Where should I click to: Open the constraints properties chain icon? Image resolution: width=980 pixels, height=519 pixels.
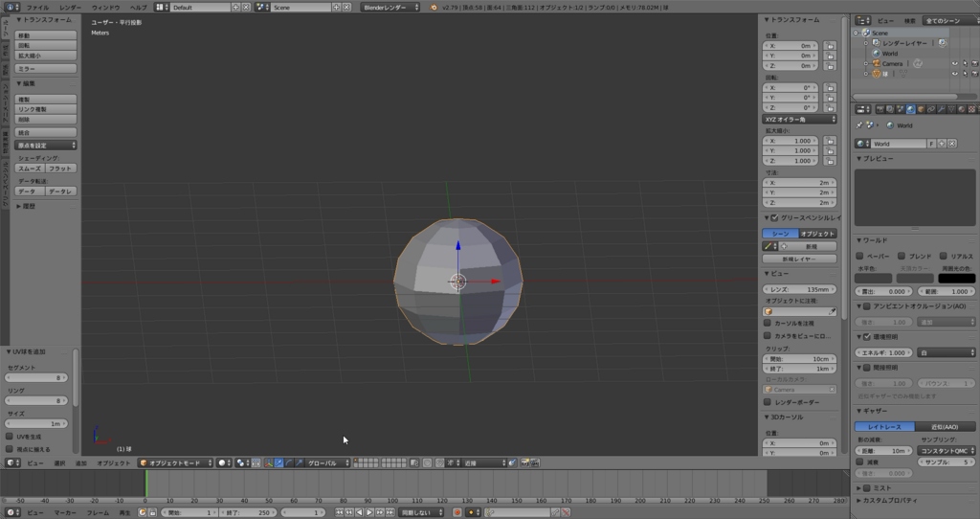tap(931, 109)
